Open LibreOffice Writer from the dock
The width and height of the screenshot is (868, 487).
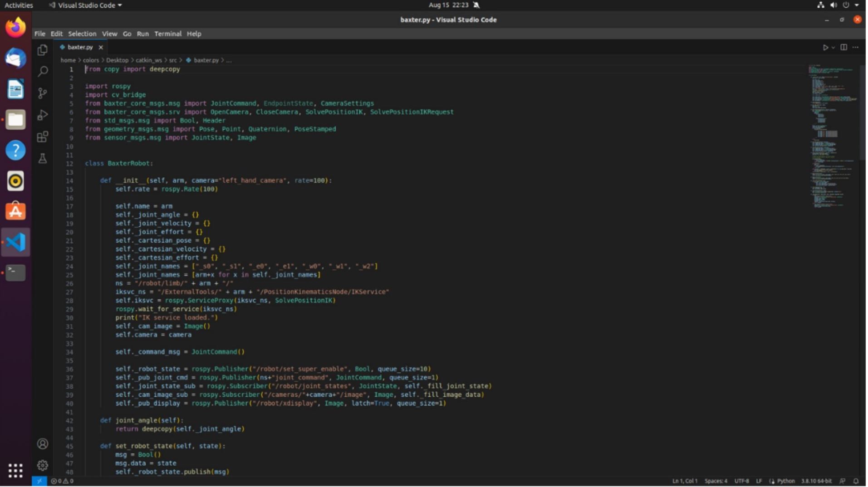pyautogui.click(x=15, y=89)
